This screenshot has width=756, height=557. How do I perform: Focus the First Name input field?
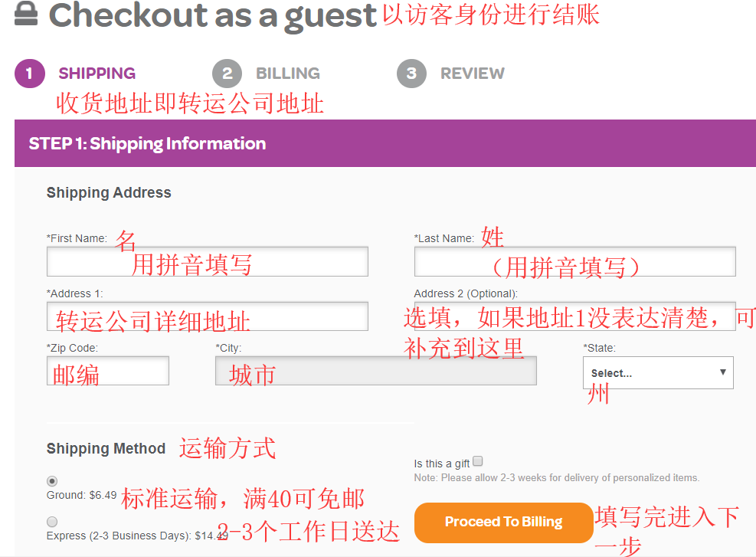pos(207,261)
